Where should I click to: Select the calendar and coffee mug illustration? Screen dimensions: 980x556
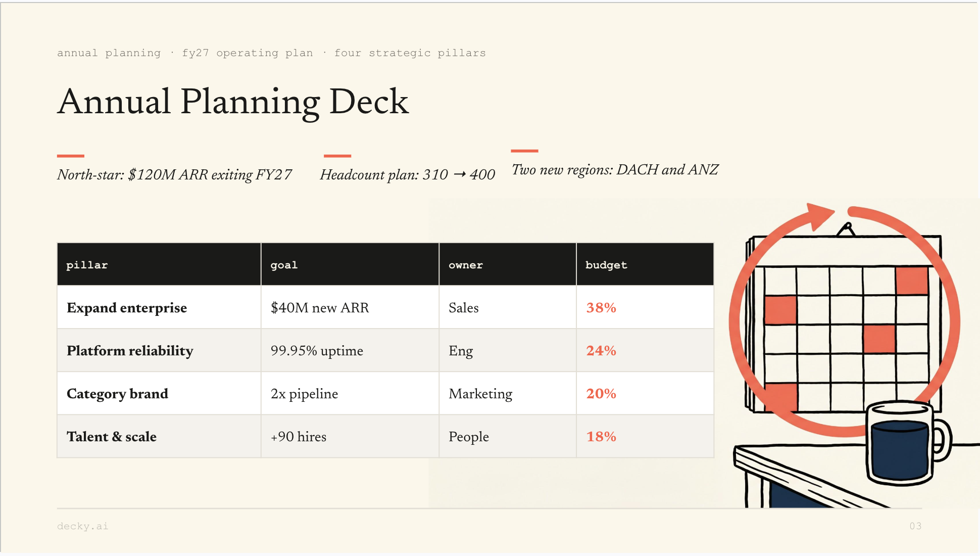tap(854, 355)
